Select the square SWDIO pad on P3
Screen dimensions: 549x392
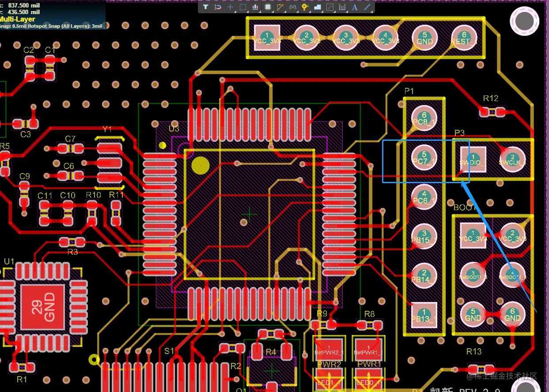click(x=473, y=159)
